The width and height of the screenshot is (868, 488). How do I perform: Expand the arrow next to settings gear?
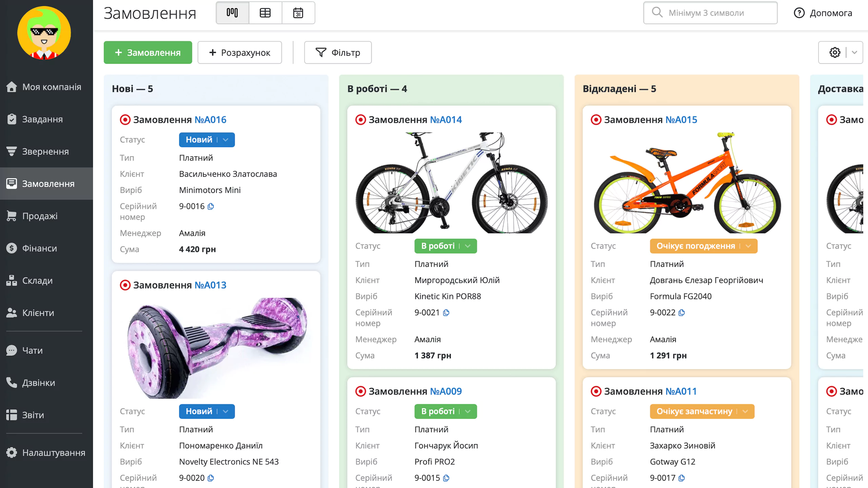point(855,53)
